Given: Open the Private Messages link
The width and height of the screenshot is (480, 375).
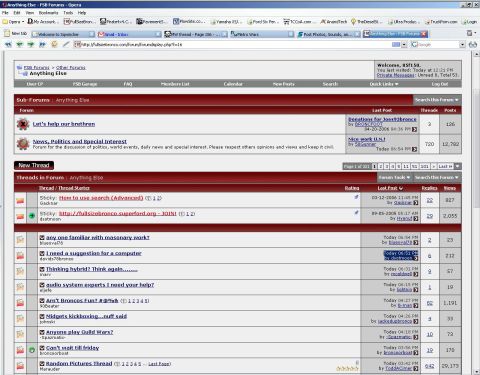Looking at the screenshot, I should click(x=396, y=75).
